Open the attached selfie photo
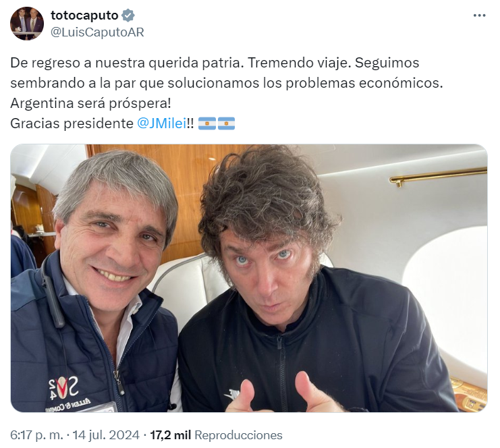This screenshot has height=448, width=500. tap(249, 278)
